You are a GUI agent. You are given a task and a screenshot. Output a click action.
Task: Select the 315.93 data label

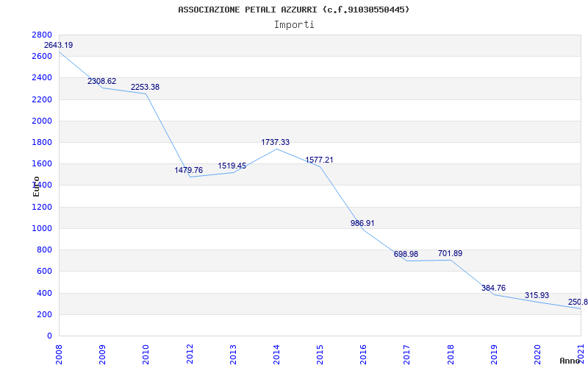[x=537, y=296]
